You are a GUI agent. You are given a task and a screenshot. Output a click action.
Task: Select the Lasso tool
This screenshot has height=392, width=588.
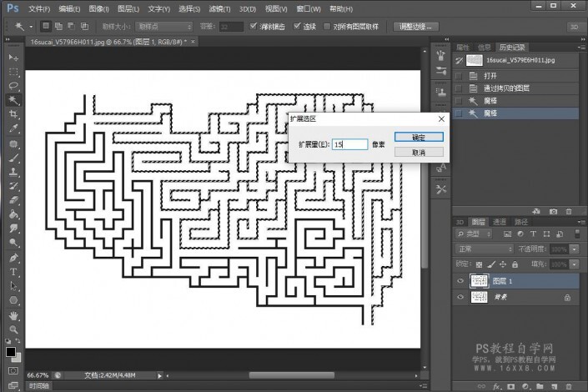pyautogui.click(x=13, y=85)
